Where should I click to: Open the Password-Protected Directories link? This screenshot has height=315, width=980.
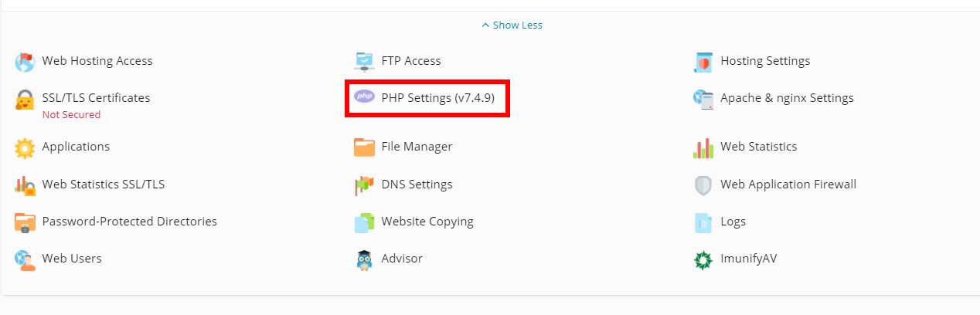tap(130, 222)
